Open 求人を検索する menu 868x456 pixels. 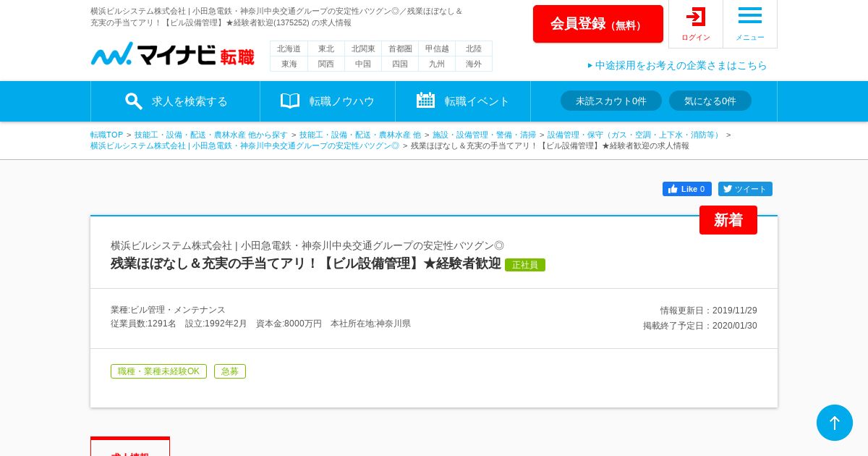click(x=175, y=101)
